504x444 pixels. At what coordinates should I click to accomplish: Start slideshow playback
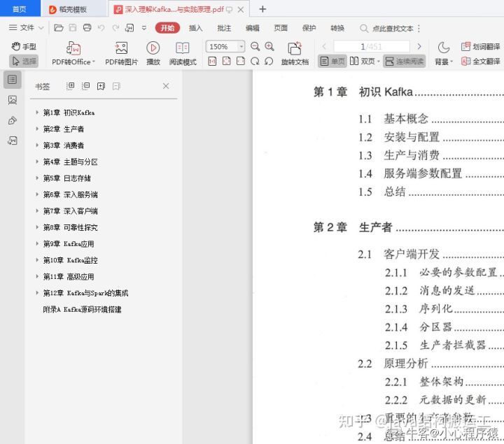pos(153,54)
